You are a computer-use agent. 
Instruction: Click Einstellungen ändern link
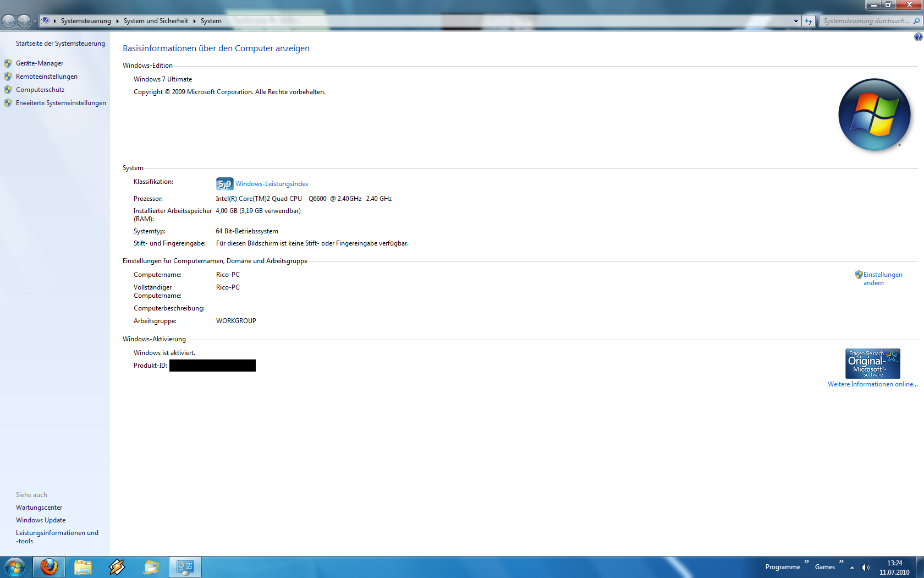pyautogui.click(x=883, y=279)
